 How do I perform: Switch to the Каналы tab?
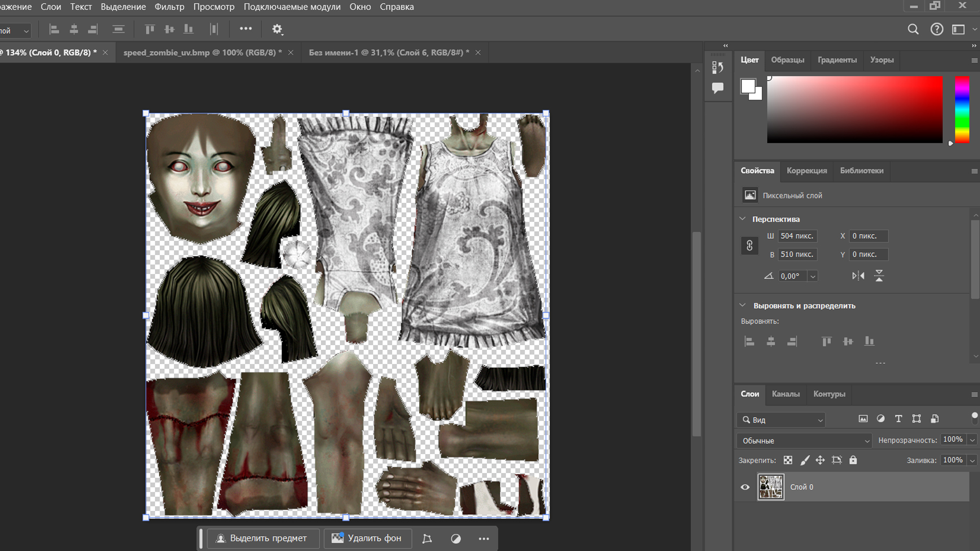tap(786, 394)
